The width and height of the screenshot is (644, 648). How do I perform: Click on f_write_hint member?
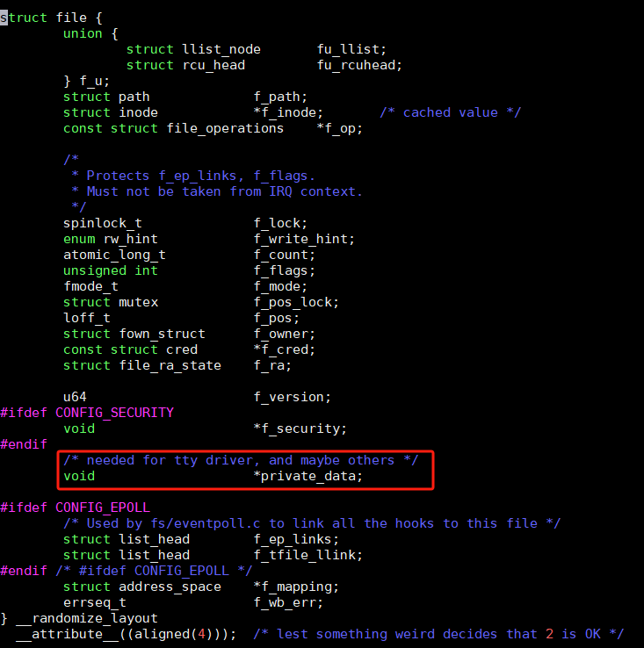(304, 240)
